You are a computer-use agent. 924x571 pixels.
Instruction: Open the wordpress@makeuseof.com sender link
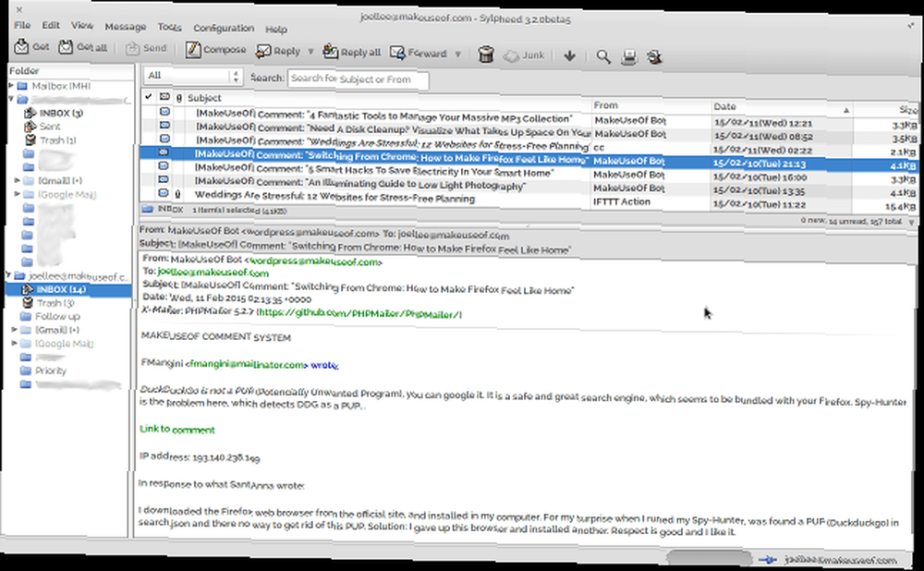coord(315,261)
